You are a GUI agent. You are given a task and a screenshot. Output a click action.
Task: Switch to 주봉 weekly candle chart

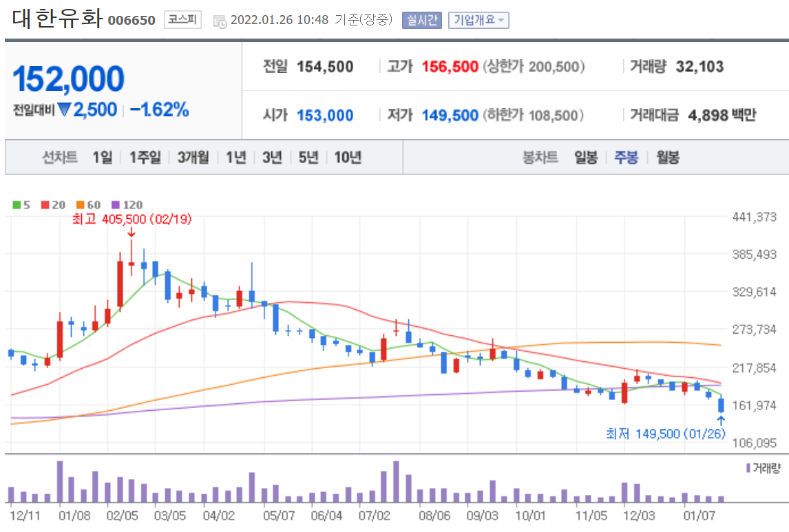coord(627,158)
